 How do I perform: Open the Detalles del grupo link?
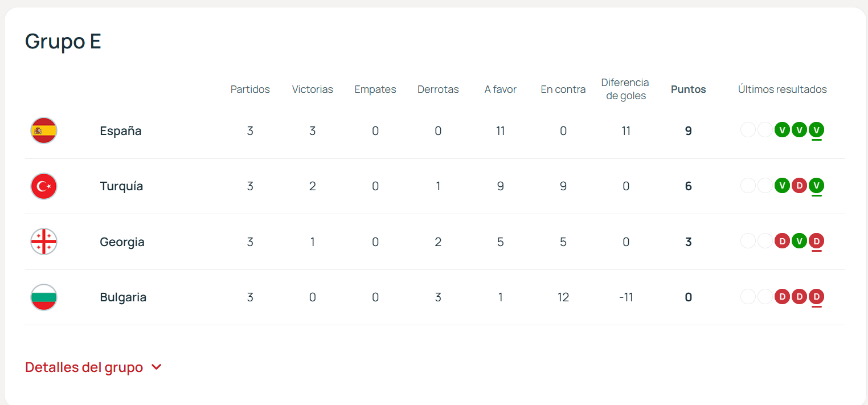[x=84, y=367]
